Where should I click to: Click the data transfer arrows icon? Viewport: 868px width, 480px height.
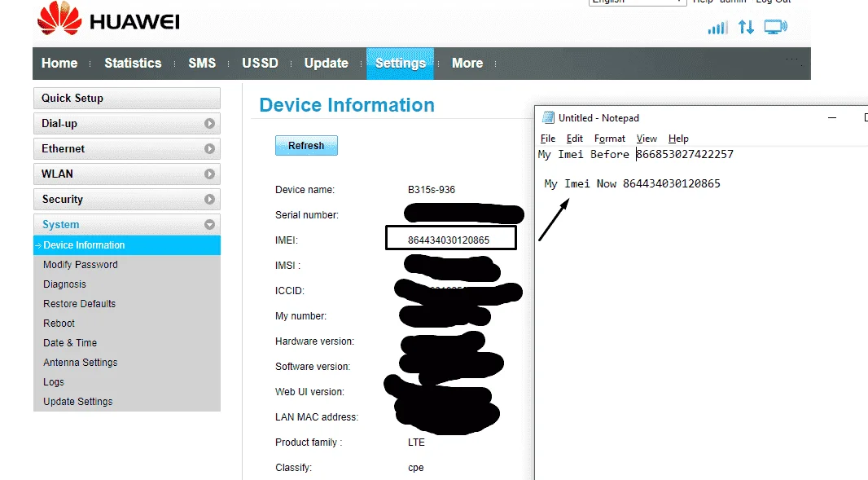[x=746, y=27]
